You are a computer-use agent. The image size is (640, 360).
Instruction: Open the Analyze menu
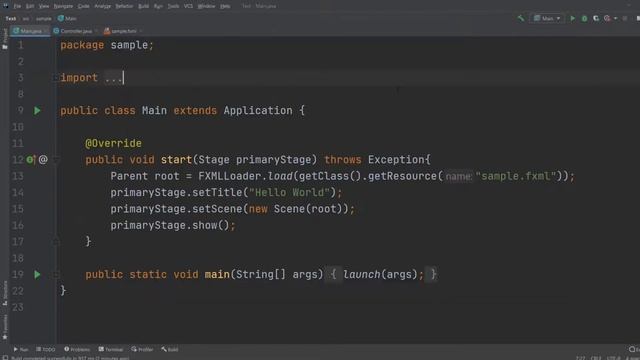tap(102, 6)
